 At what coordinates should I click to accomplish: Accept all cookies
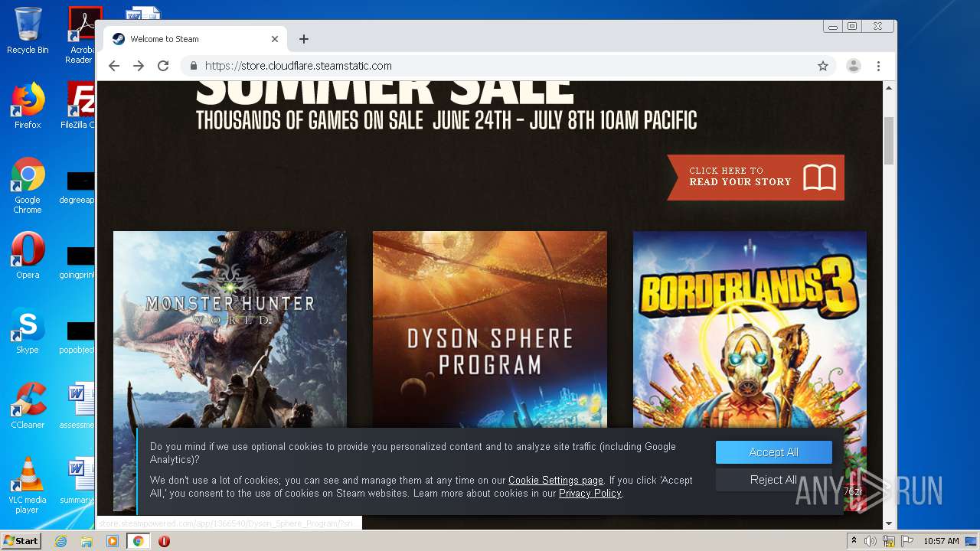(773, 452)
